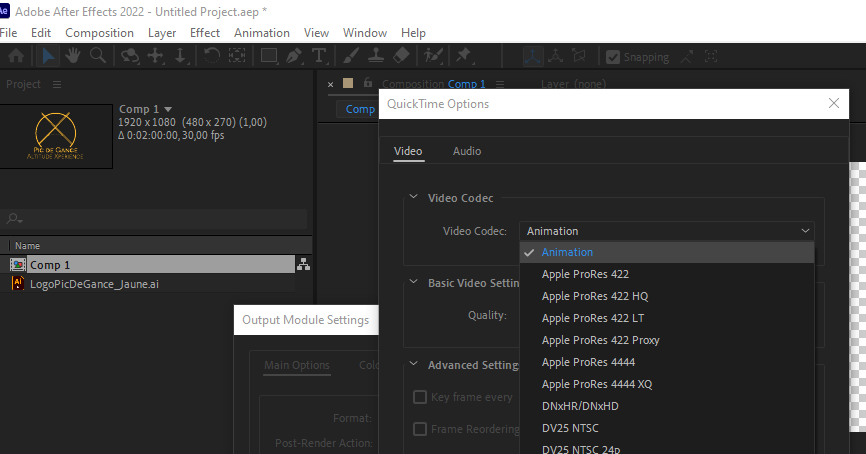Select the Clone Stamp tool
This screenshot has width=866, height=454.
pyautogui.click(x=376, y=57)
